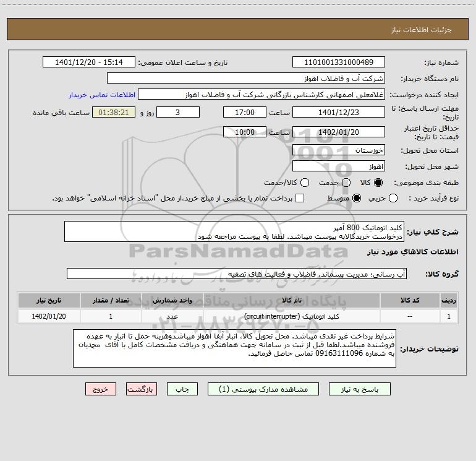
Task: Click اطلاعات کالاهای مورد نیاز section heading
Action: point(412,252)
